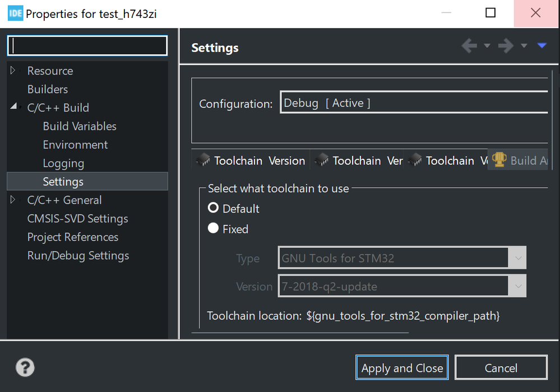Select the Fixed toolchain radio button
Screen dimensions: 560x392
pyautogui.click(x=213, y=228)
